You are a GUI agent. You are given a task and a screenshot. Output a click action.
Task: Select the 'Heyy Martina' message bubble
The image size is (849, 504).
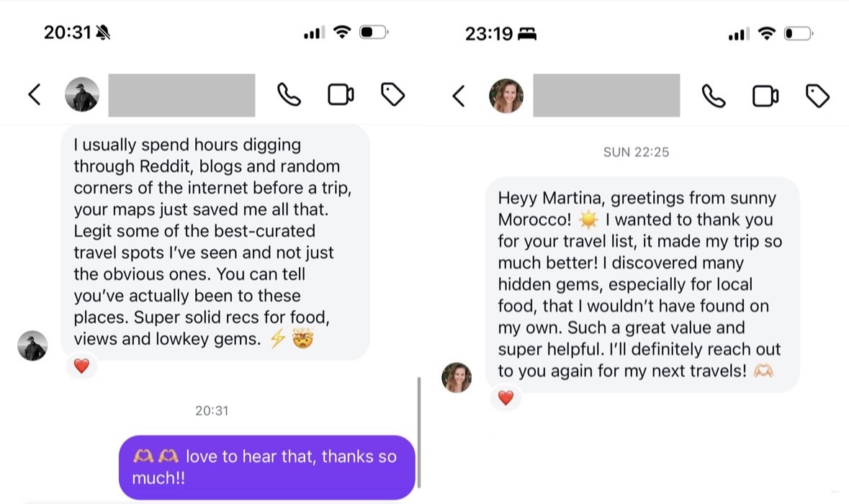[642, 284]
